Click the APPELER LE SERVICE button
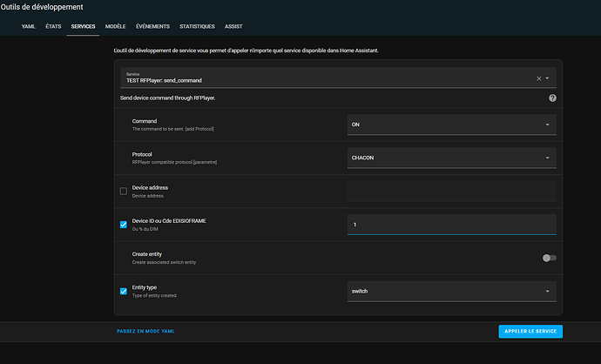Viewport: 601px width, 364px height. click(530, 332)
